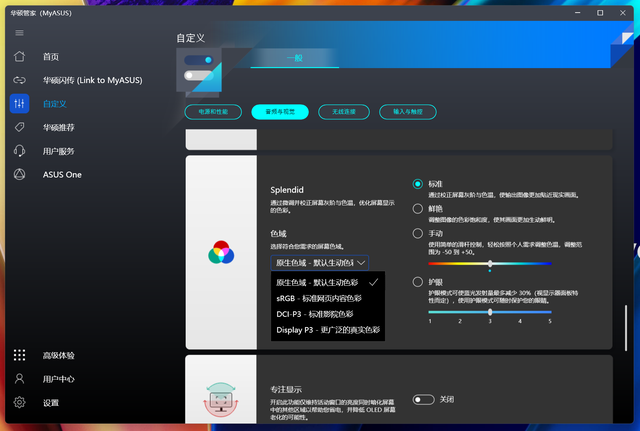Image resolution: width=640 pixels, height=431 pixels.
Task: Go to 首页 in the sidebar
Action: [x=51, y=57]
